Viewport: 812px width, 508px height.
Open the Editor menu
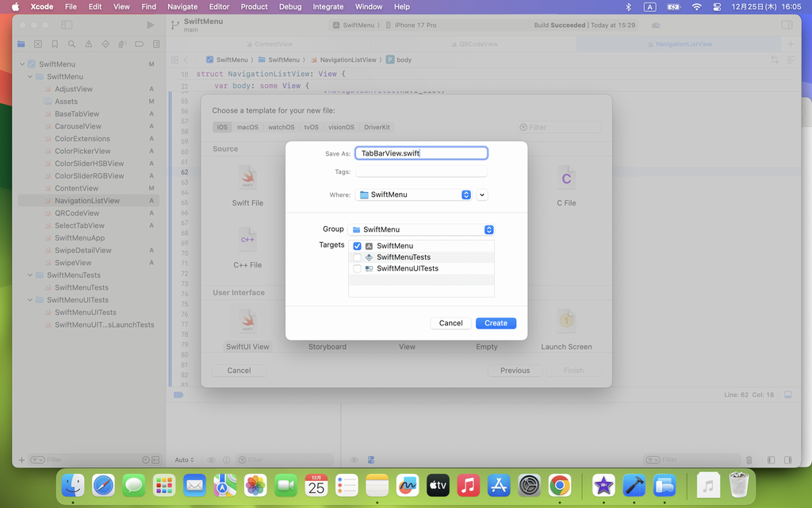[x=219, y=6]
